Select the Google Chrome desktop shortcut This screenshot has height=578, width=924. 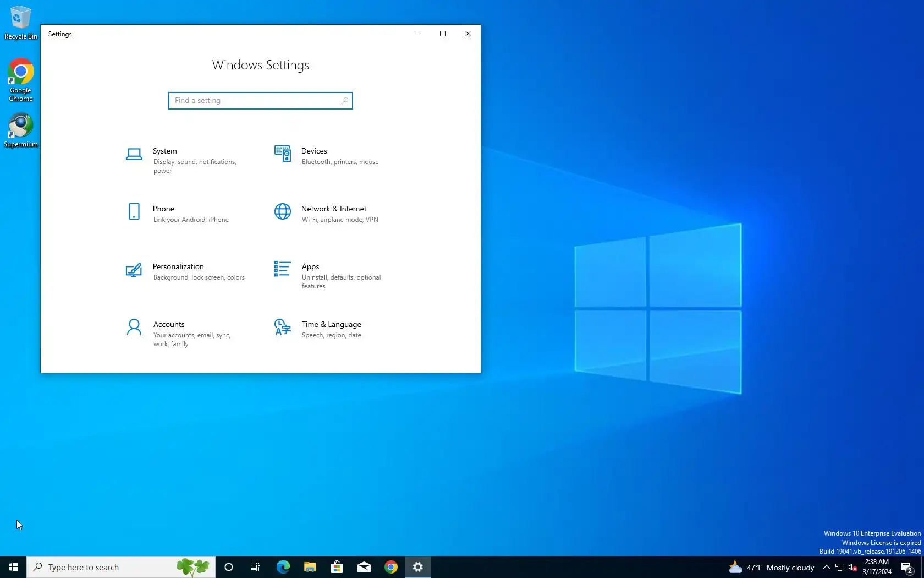[21, 80]
